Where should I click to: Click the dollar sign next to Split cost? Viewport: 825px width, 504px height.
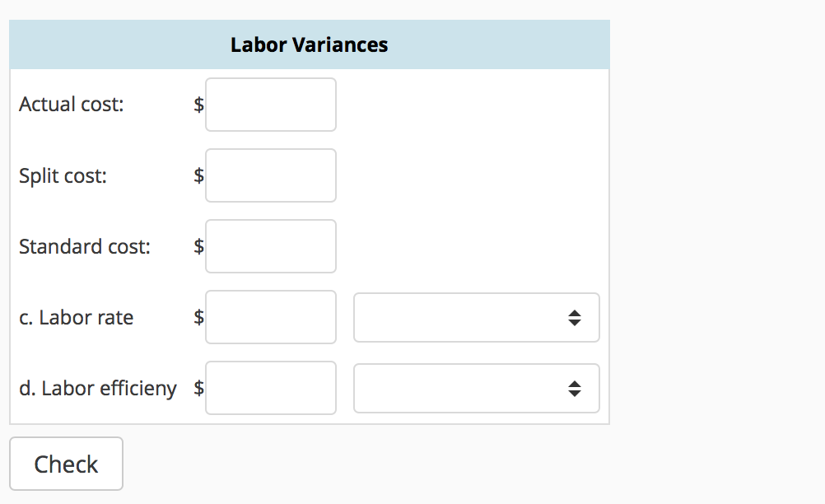(x=198, y=175)
